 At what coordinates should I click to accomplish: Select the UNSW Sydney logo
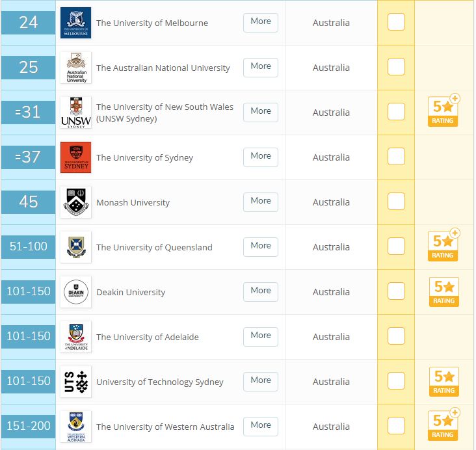(x=75, y=112)
